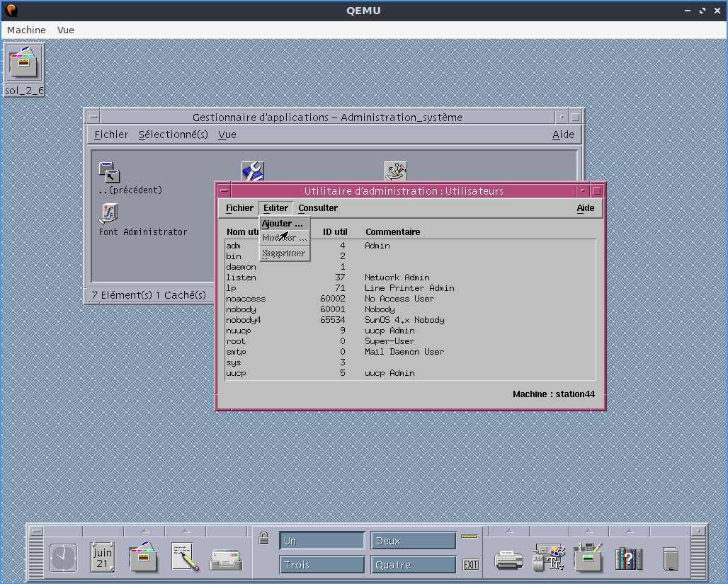Lock the screen with the padlock icon

pyautogui.click(x=263, y=538)
